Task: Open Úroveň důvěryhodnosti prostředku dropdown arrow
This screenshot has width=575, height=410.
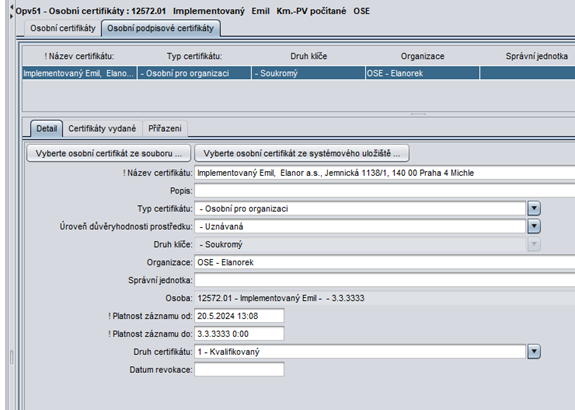Action: [x=534, y=226]
